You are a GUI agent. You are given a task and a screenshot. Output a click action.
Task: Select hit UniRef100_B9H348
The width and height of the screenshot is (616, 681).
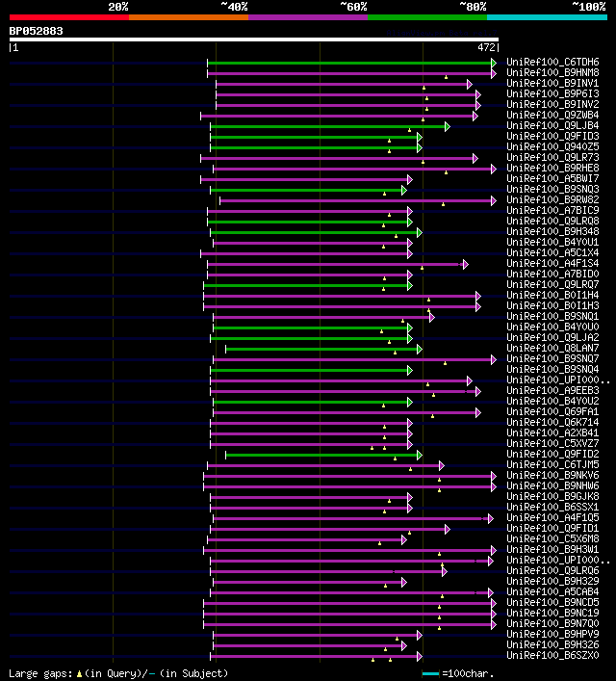tap(552, 231)
